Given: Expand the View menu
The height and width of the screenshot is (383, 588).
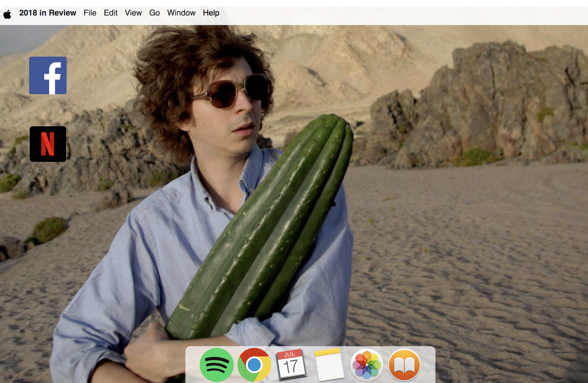Looking at the screenshot, I should click(x=133, y=13).
